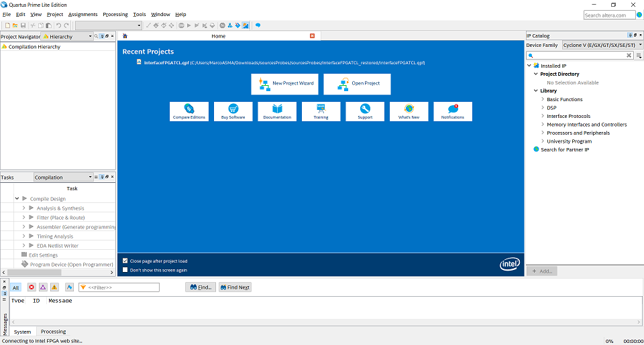Show only error messages in Messages panel
This screenshot has width=644, height=345.
(x=32, y=287)
